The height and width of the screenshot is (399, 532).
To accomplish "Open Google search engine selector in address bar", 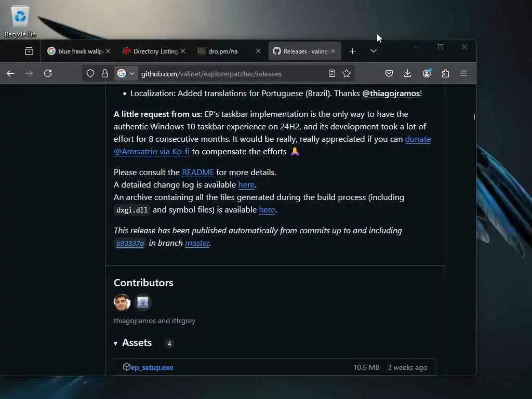I will pyautogui.click(x=126, y=74).
